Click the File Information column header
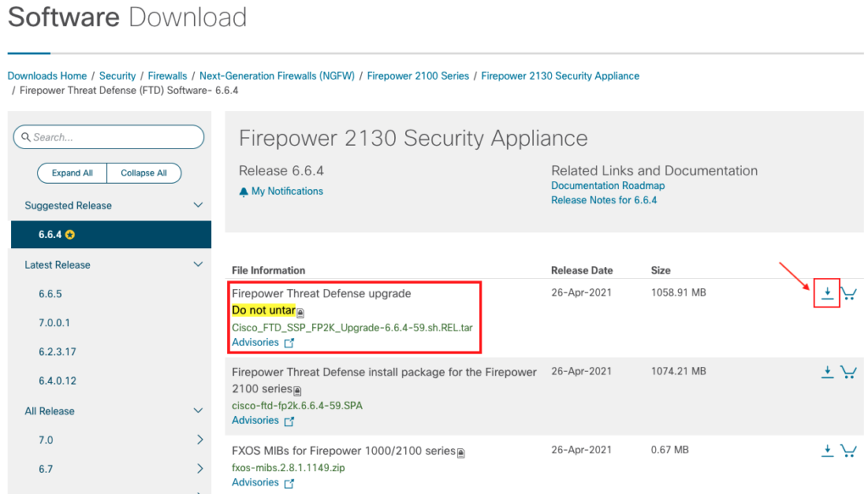The image size is (868, 494). [x=269, y=270]
